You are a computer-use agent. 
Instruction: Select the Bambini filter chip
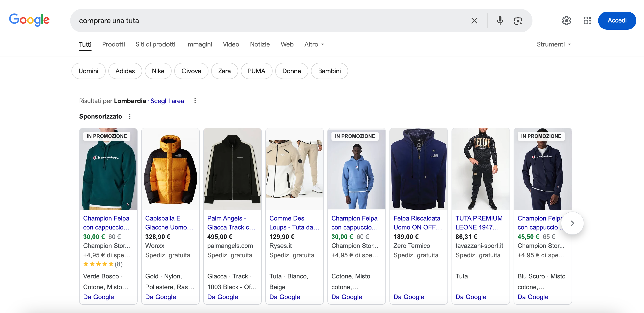329,71
